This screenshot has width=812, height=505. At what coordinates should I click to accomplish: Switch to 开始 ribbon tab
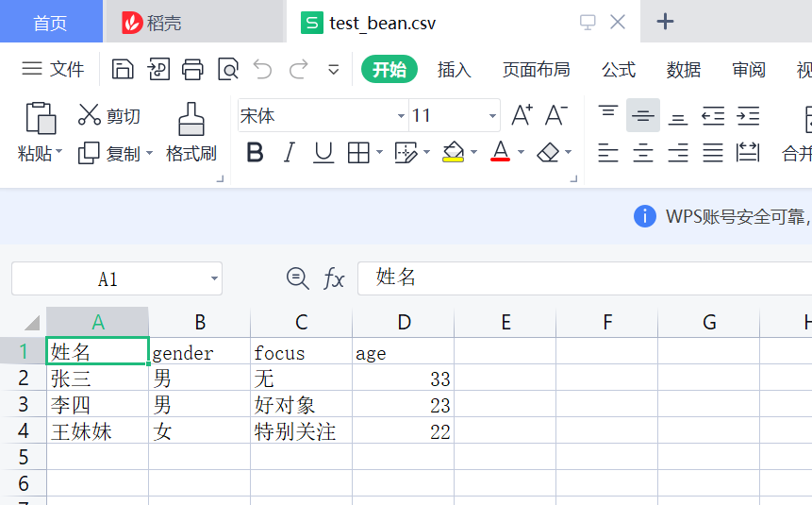click(389, 69)
